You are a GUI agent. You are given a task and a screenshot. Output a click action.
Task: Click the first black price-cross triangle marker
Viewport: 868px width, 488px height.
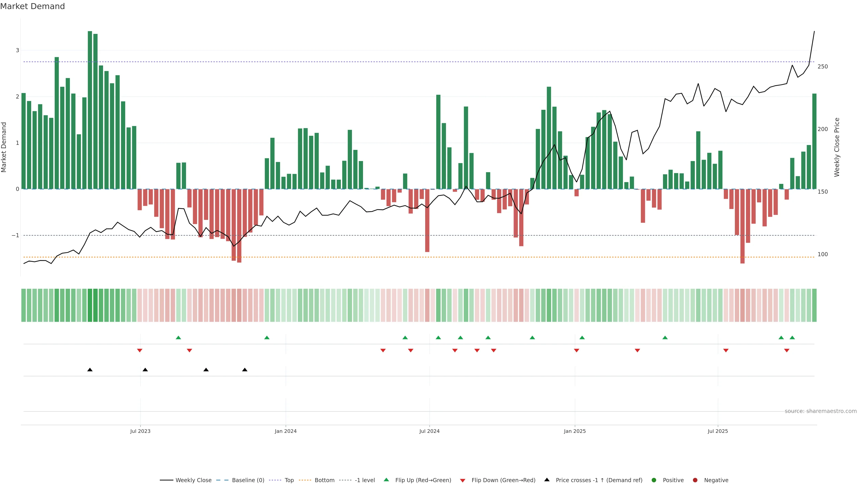[90, 370]
